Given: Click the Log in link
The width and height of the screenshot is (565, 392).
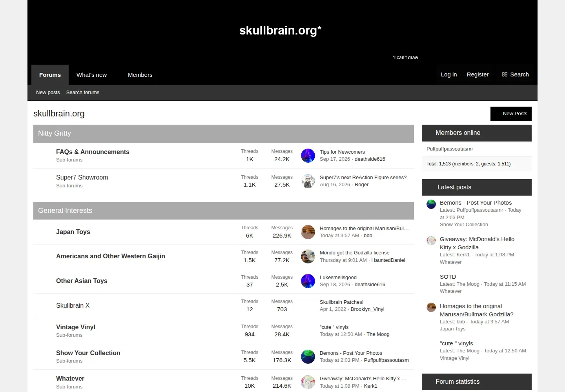Looking at the screenshot, I should pos(449,74).
